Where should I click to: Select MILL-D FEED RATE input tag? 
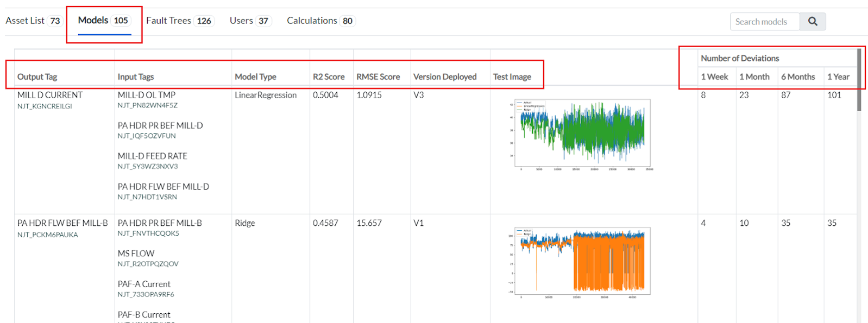tap(153, 156)
